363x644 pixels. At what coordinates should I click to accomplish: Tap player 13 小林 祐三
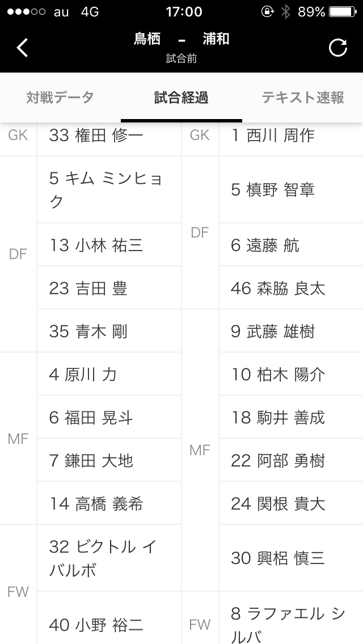pos(96,245)
